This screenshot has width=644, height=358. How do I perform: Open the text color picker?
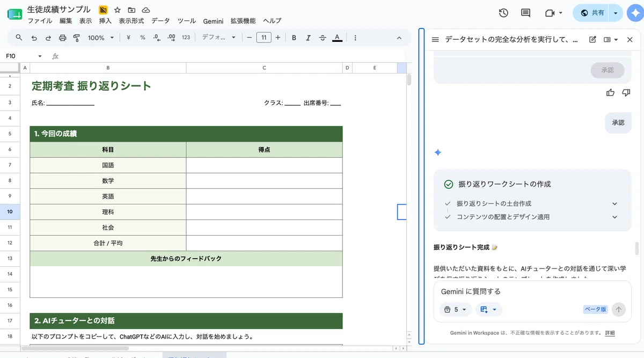(x=337, y=38)
